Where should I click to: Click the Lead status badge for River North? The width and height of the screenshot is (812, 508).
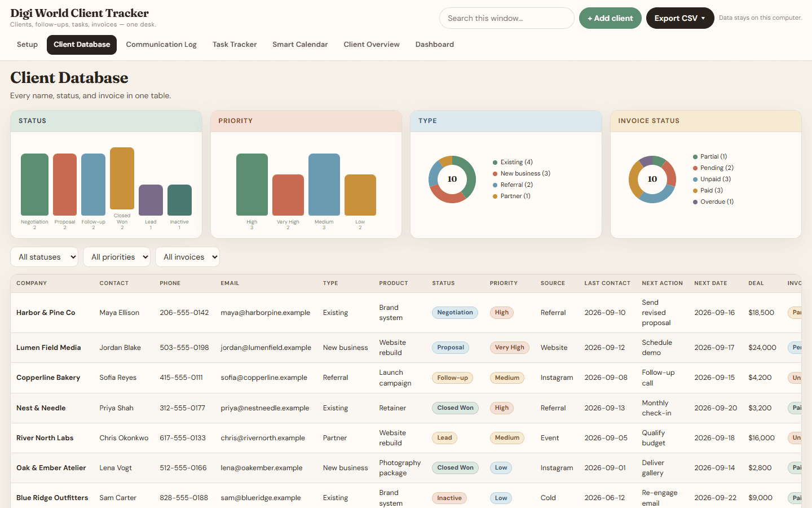[444, 438]
